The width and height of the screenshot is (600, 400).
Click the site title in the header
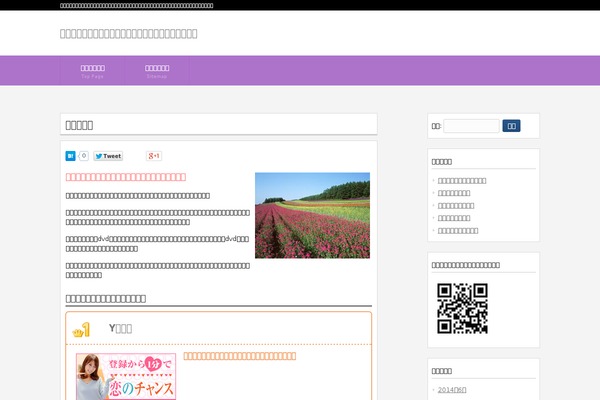(129, 34)
